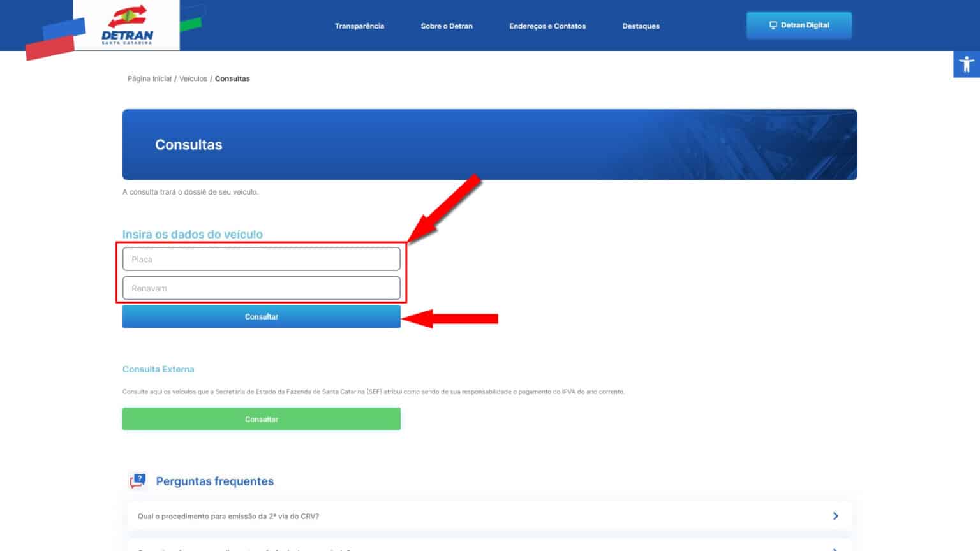Click the Insira os dados do veículo heading

(x=193, y=234)
